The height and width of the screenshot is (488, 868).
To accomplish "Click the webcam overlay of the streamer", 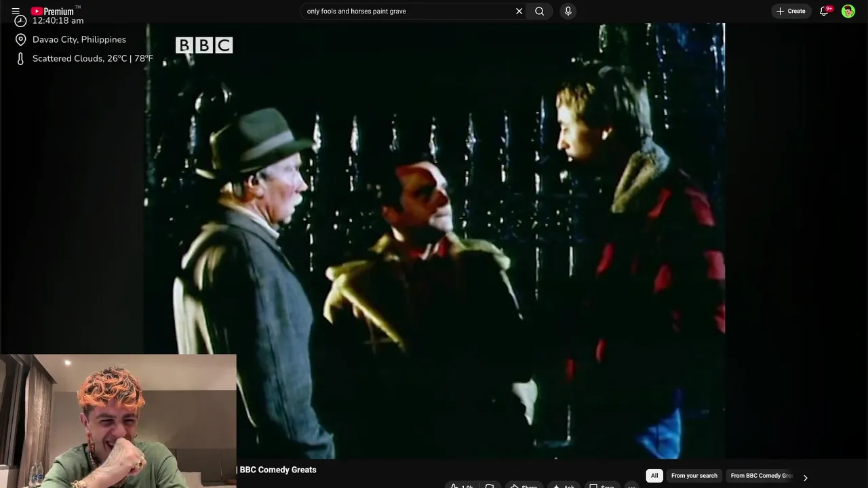I will click(118, 421).
